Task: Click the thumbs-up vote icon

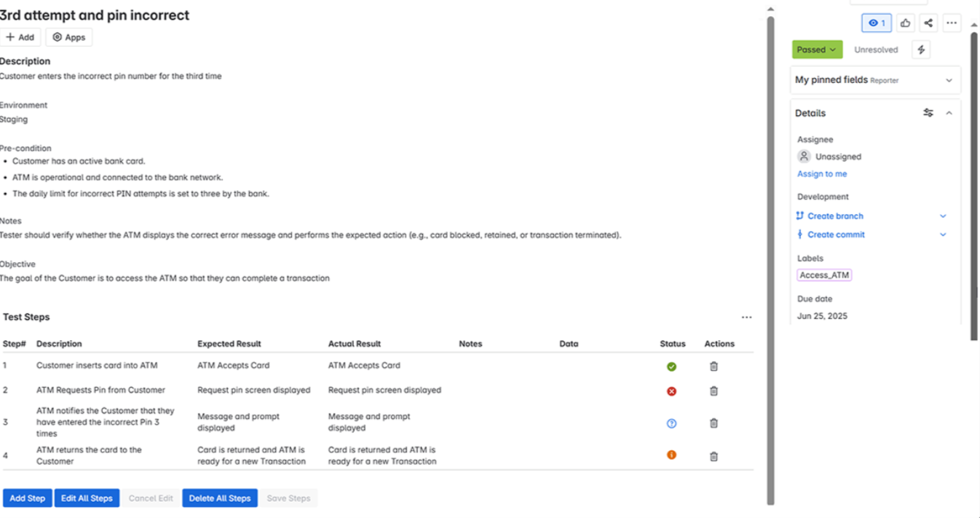Action: click(905, 23)
